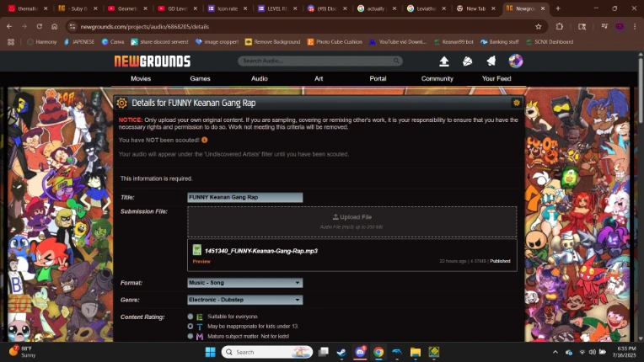Viewport: 644px width, 362px height.
Task: Click the orange info icon beside scouted notice
Action: coord(204,140)
